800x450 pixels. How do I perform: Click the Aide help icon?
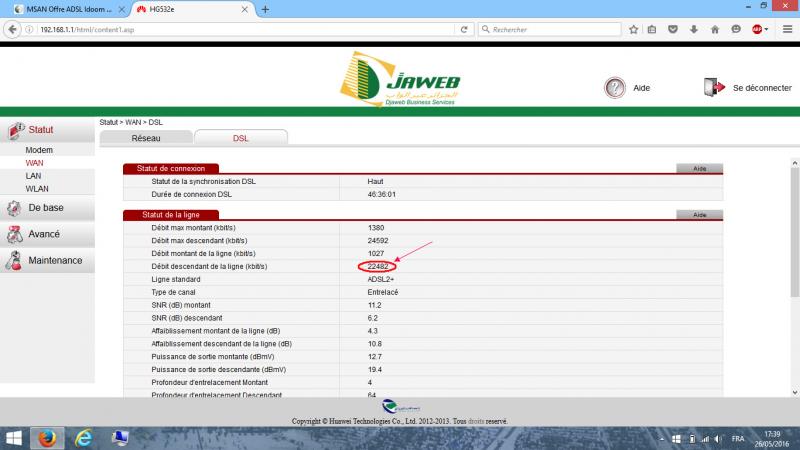[x=615, y=88]
